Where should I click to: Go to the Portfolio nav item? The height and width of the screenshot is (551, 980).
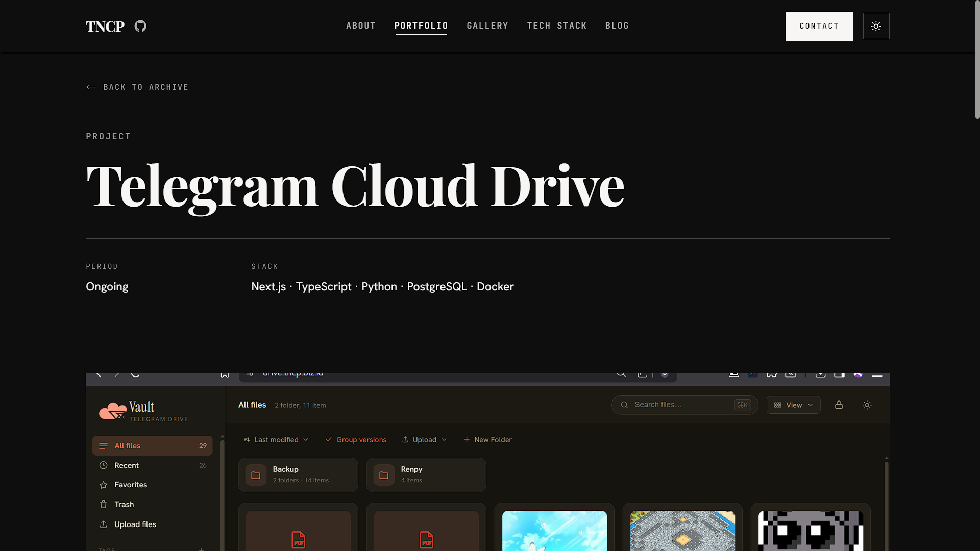point(421,26)
